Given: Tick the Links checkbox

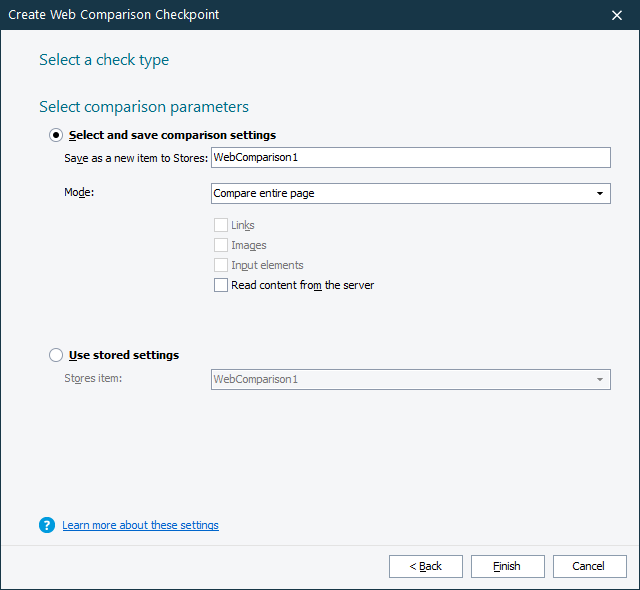Looking at the screenshot, I should coord(221,225).
